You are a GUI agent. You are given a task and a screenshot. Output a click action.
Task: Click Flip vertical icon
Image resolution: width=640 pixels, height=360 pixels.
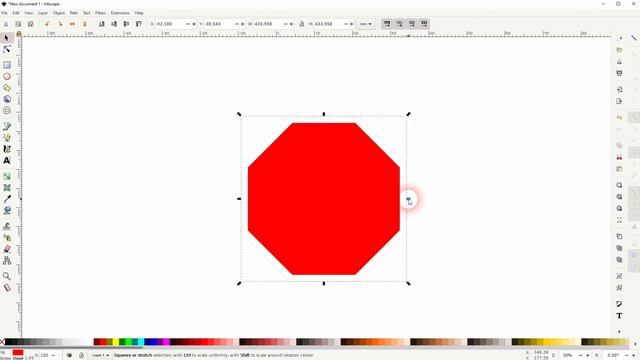click(85, 24)
